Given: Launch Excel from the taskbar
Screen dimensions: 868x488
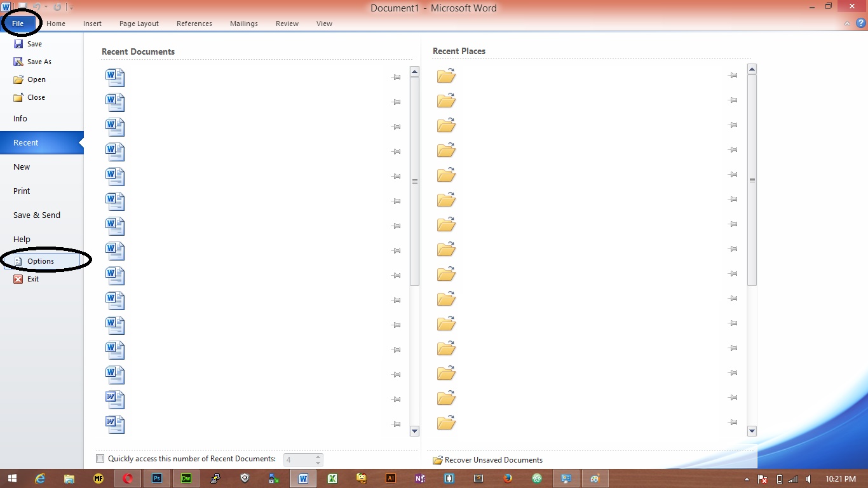Looking at the screenshot, I should coord(332,478).
